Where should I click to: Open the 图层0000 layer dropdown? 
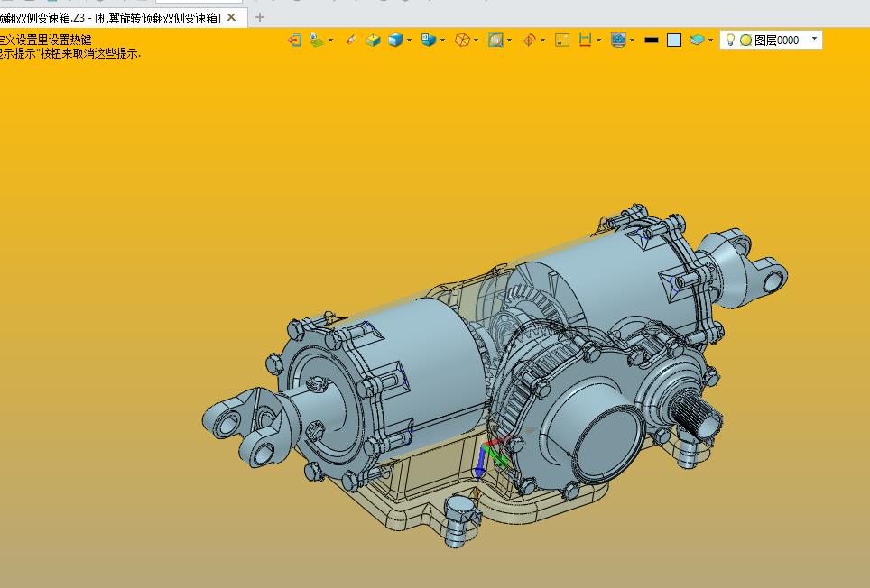[815, 39]
